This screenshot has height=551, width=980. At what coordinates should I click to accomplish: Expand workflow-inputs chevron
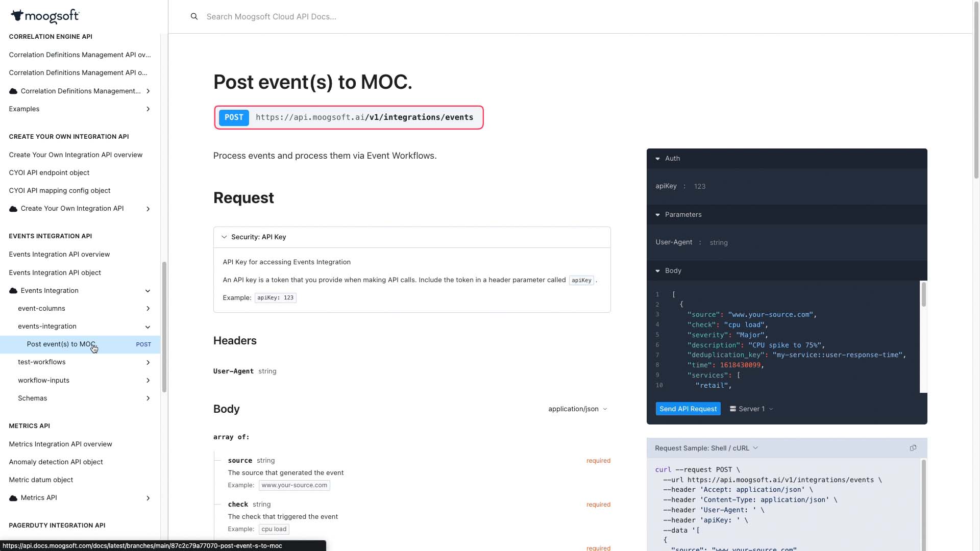(148, 381)
